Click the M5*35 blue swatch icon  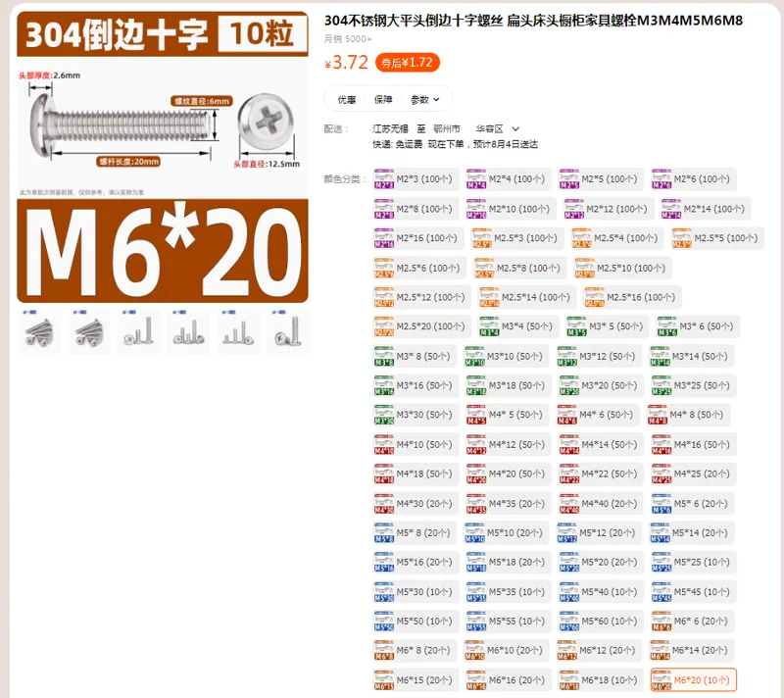point(476,591)
